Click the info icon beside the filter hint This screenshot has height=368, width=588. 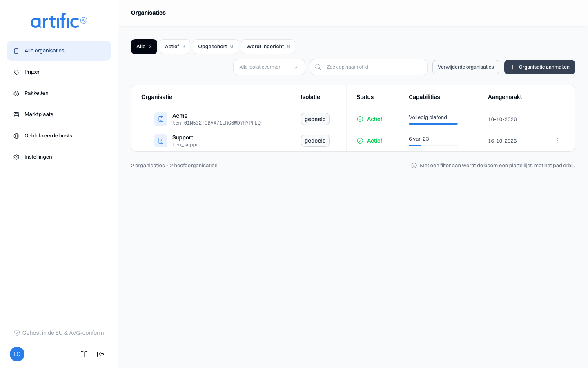coord(414,166)
